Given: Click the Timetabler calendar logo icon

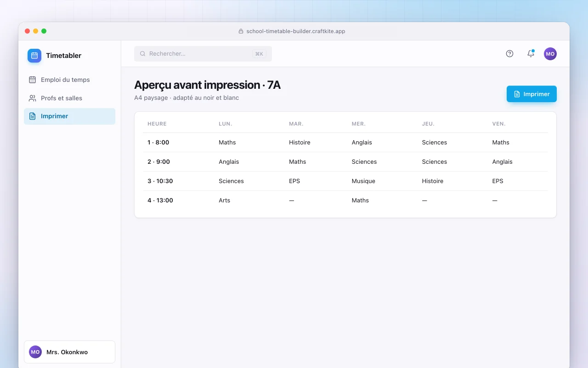Looking at the screenshot, I should [34, 56].
